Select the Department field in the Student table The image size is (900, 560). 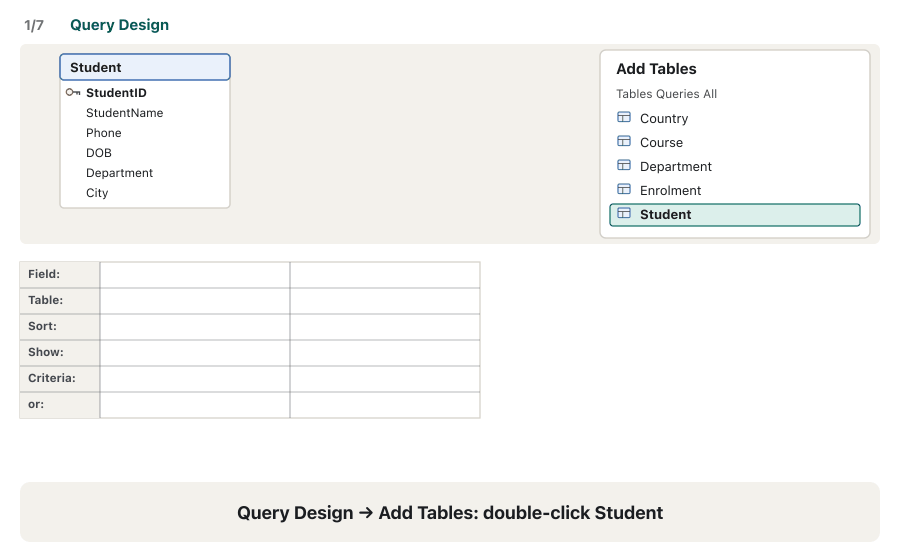tap(119, 173)
